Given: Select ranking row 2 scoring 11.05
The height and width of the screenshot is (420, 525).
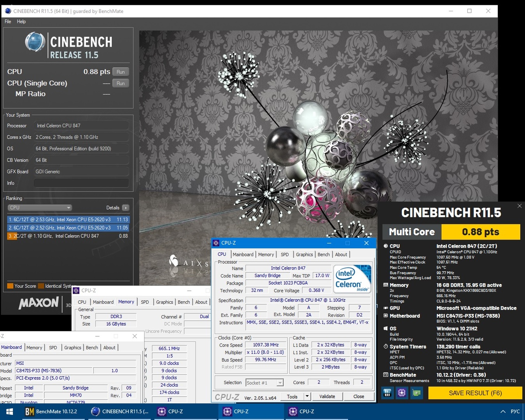Looking at the screenshot, I should tap(68, 227).
